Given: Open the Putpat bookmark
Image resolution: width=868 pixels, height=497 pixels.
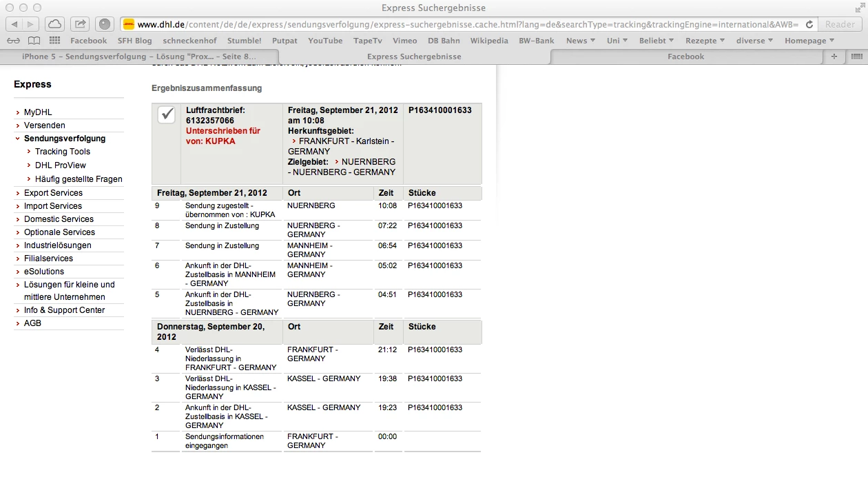Looking at the screenshot, I should [285, 41].
